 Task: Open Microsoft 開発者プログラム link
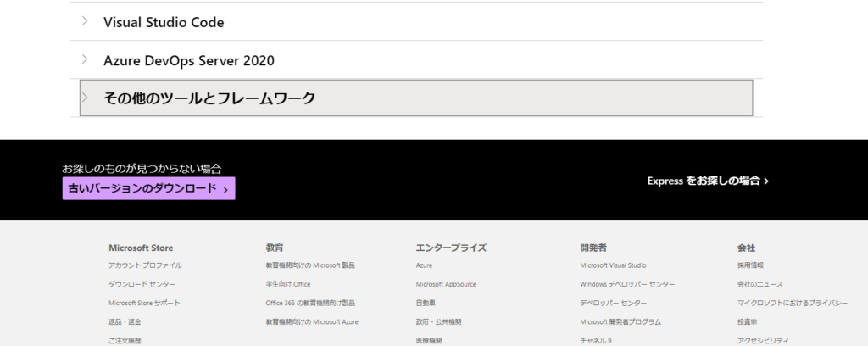coord(620,322)
